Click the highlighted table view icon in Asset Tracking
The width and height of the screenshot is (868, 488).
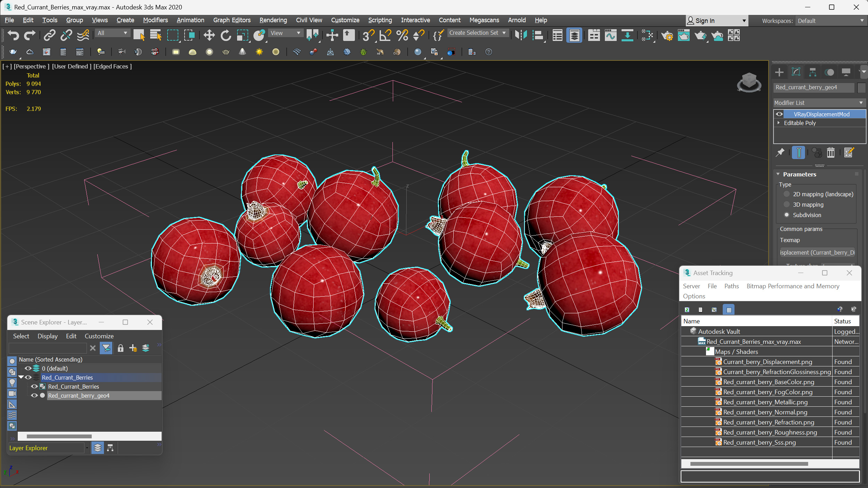(x=729, y=309)
